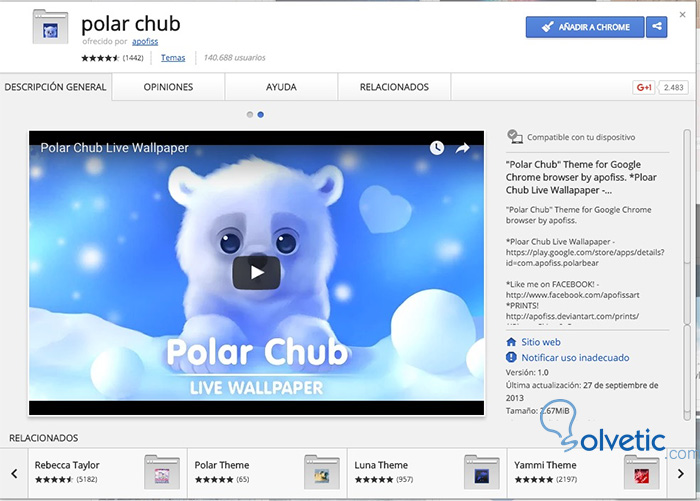Viewport: 700px width, 501px height.
Task: Click the G+1 button
Action: (x=643, y=88)
